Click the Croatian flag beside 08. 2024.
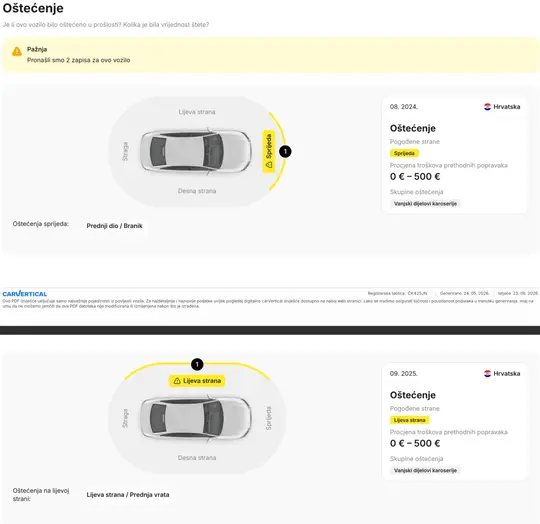 [x=487, y=107]
